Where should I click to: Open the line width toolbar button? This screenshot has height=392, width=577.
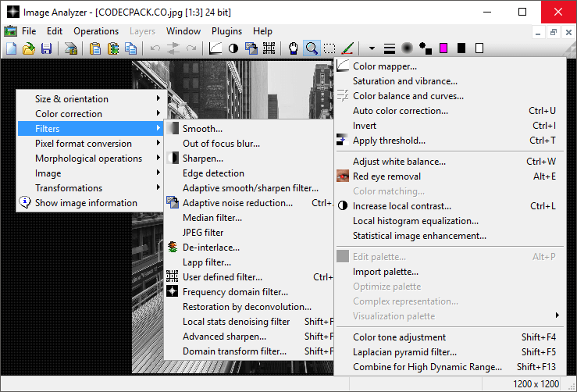pyautogui.click(x=390, y=48)
